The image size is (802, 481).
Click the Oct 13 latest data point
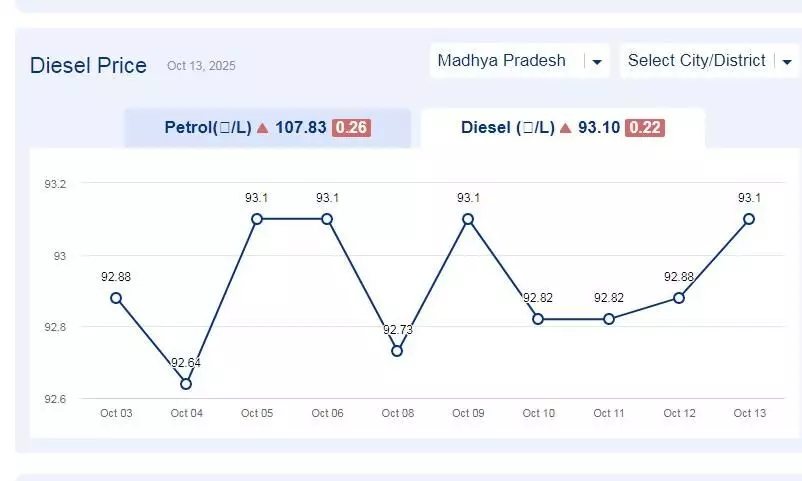tap(749, 219)
